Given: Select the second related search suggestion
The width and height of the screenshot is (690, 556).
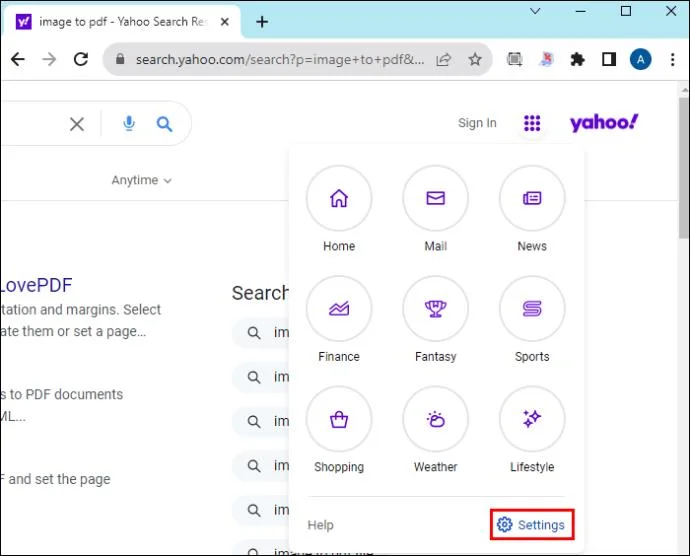Looking at the screenshot, I should 261,377.
